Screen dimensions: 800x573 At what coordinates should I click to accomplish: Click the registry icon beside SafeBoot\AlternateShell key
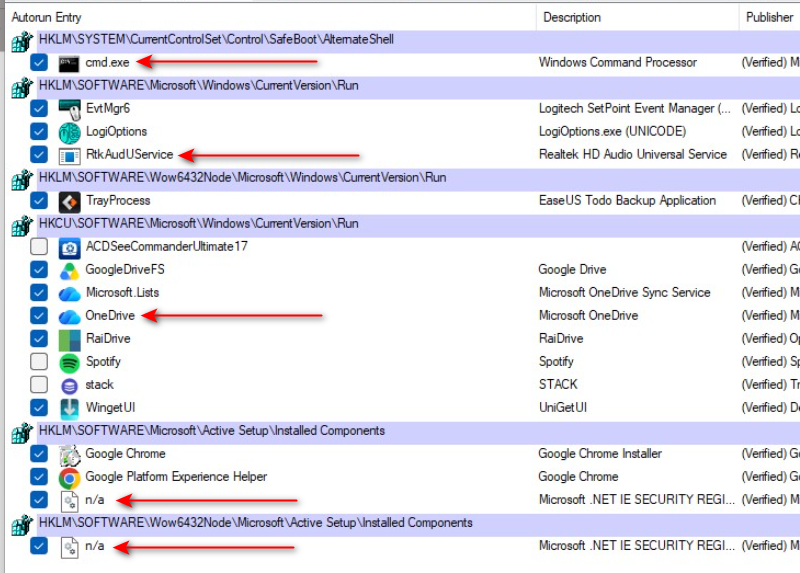(22, 42)
